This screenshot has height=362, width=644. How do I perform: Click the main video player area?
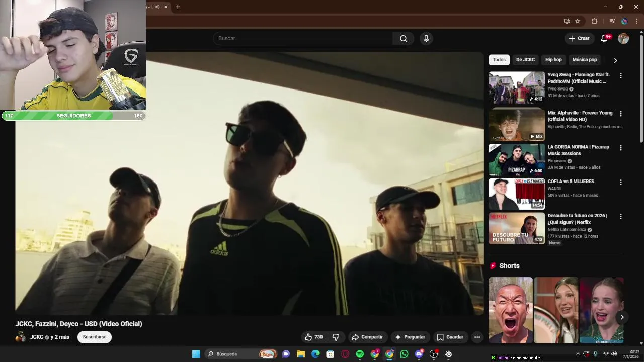pyautogui.click(x=249, y=184)
